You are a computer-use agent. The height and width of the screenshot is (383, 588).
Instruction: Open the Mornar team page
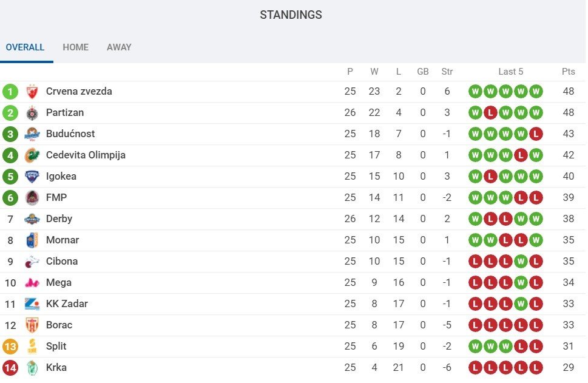point(63,240)
